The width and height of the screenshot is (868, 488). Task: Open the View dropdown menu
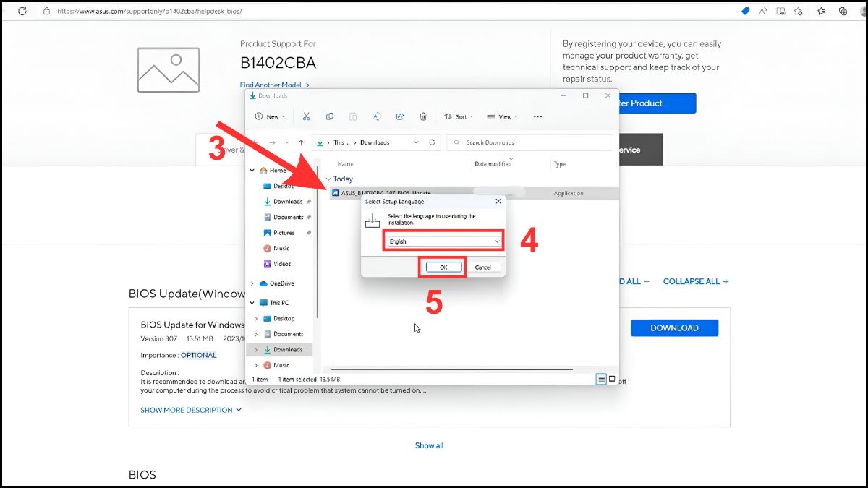pyautogui.click(x=501, y=116)
